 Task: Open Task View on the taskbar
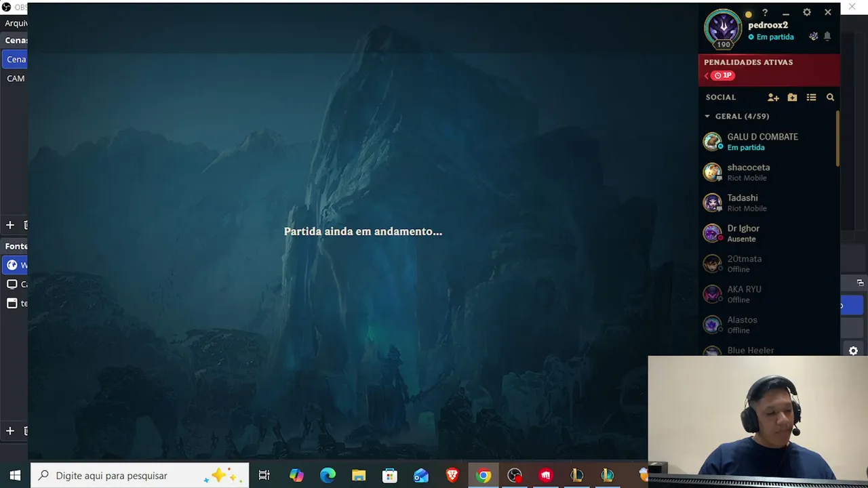coord(264,476)
